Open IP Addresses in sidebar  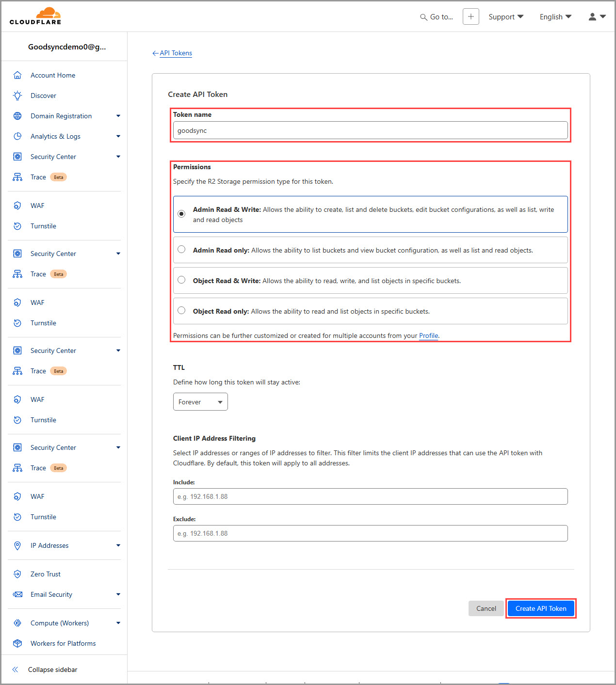point(49,545)
